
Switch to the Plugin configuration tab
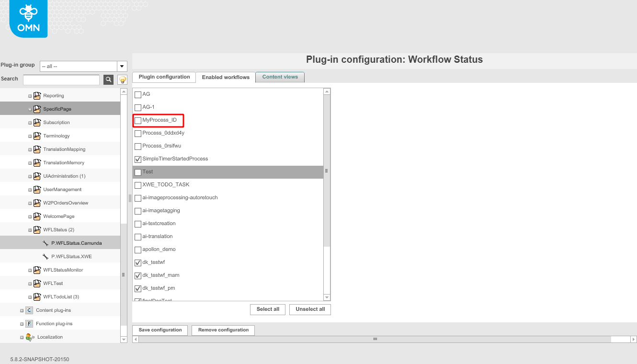click(x=164, y=77)
